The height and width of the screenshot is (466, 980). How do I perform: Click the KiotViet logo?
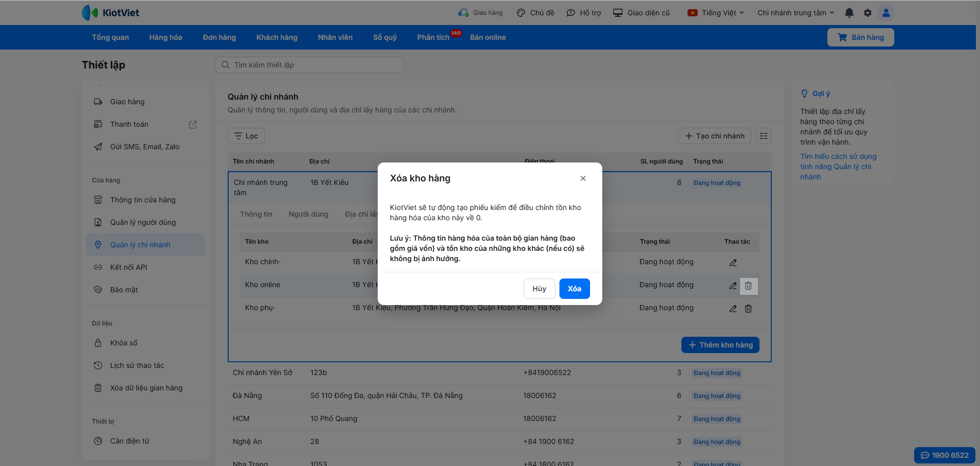click(110, 13)
